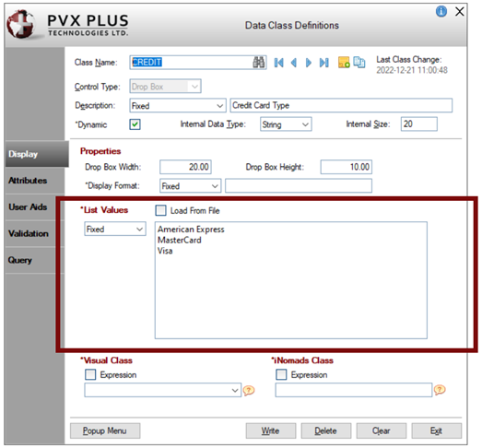
Task: Click the copy class icon
Action: coord(359,62)
